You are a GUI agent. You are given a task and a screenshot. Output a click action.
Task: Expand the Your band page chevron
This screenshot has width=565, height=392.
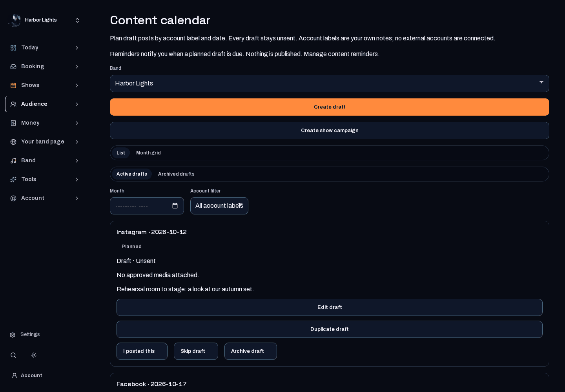coord(77,142)
